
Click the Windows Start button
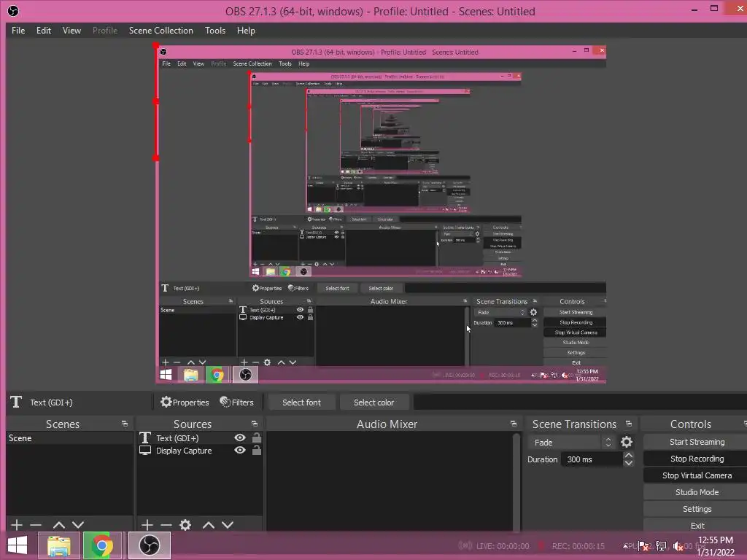(x=18, y=545)
